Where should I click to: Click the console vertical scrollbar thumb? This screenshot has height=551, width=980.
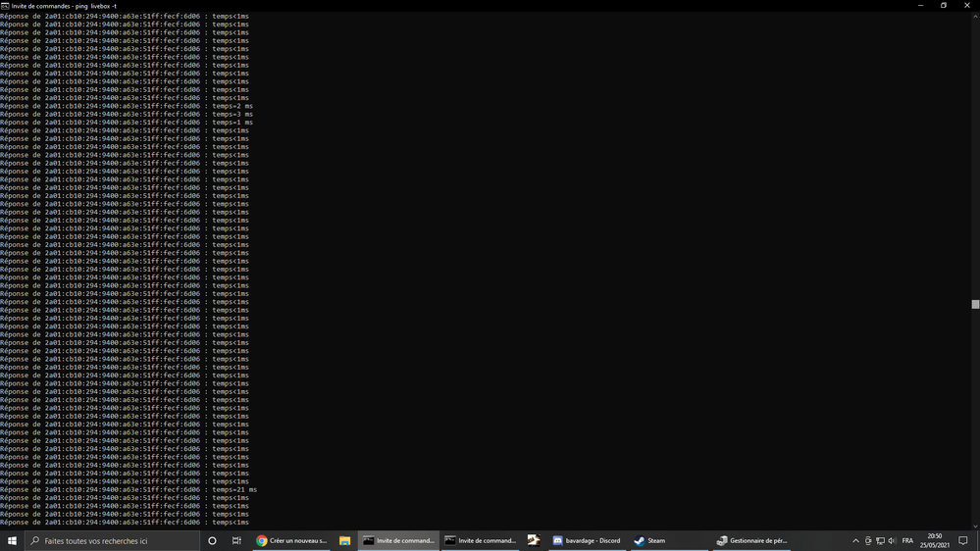[x=975, y=304]
